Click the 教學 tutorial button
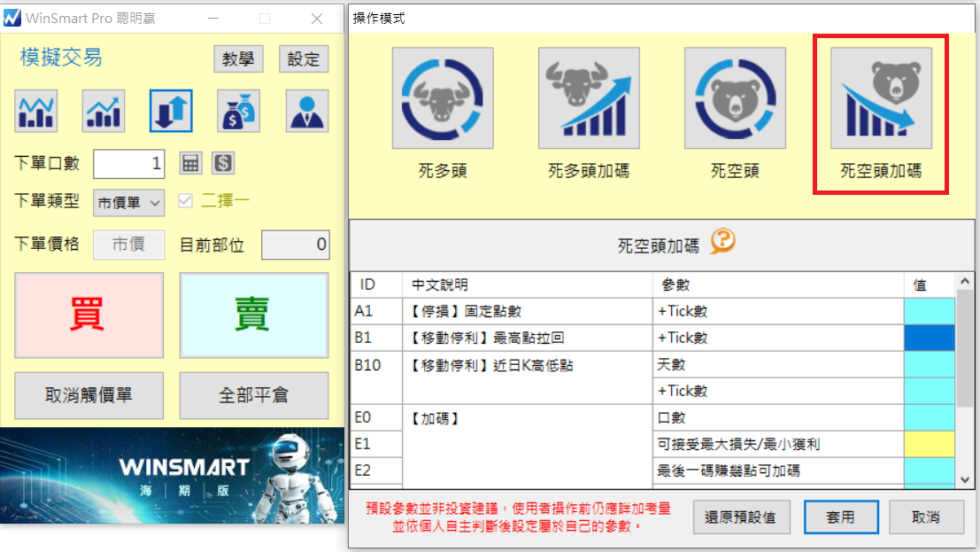This screenshot has height=552, width=980. 238,58
